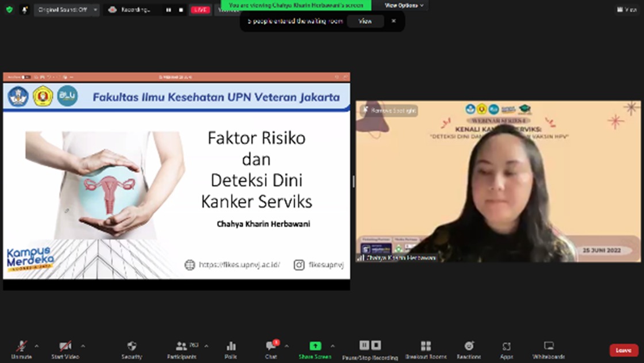Open the View Options menu
The height and width of the screenshot is (363, 644).
[404, 5]
